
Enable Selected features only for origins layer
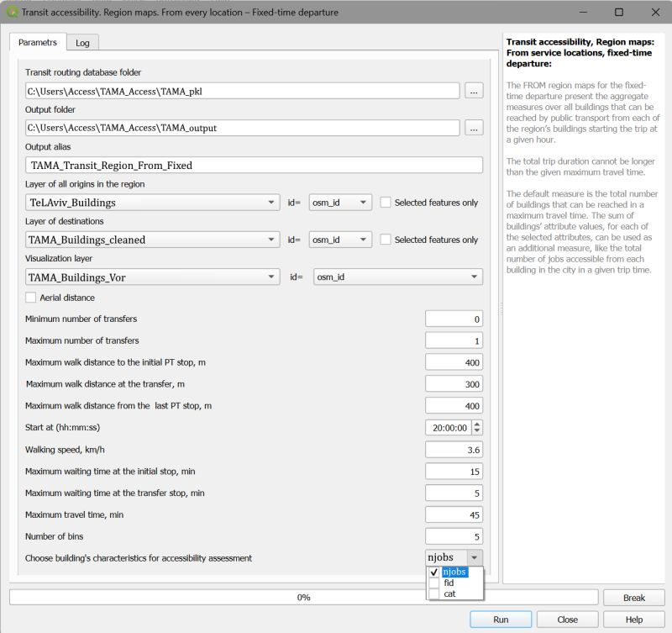coord(386,203)
